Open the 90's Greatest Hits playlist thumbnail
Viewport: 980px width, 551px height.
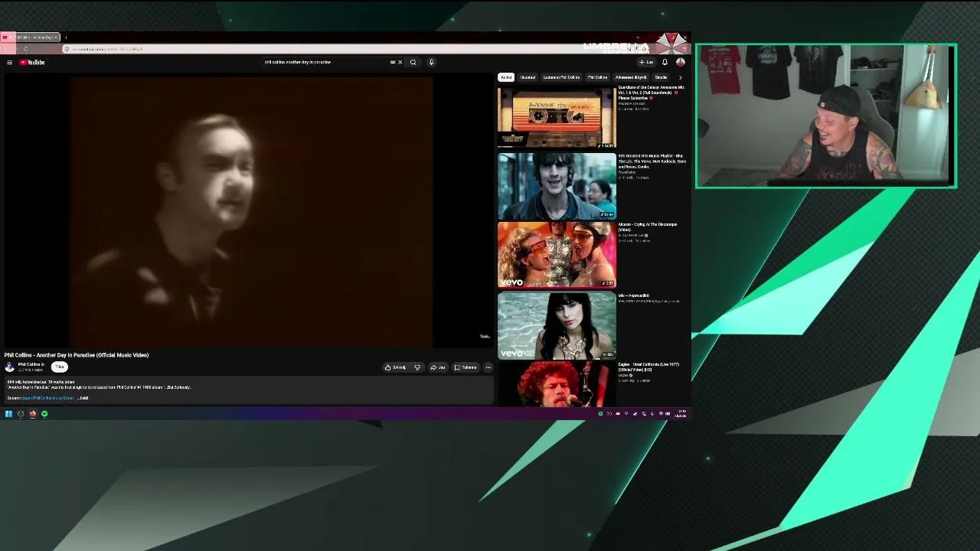(x=557, y=186)
